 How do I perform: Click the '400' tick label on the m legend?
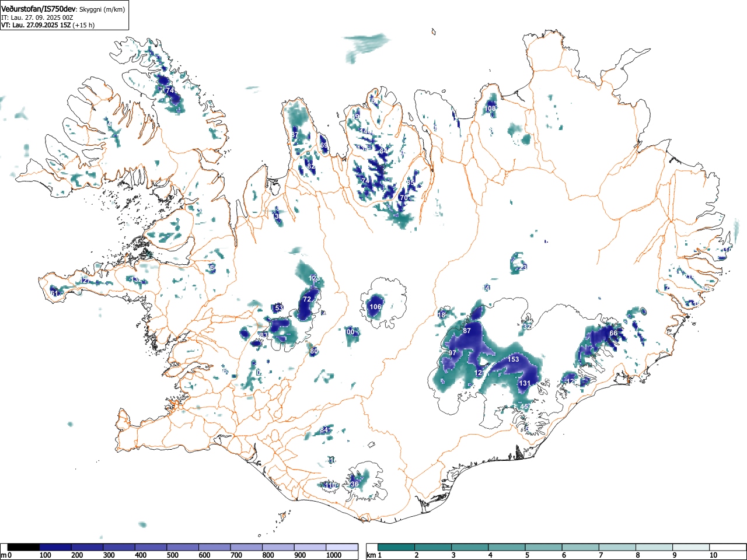[x=141, y=555]
